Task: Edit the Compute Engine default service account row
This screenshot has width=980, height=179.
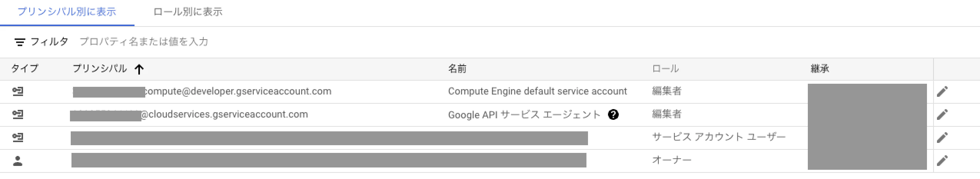Action: tap(942, 91)
